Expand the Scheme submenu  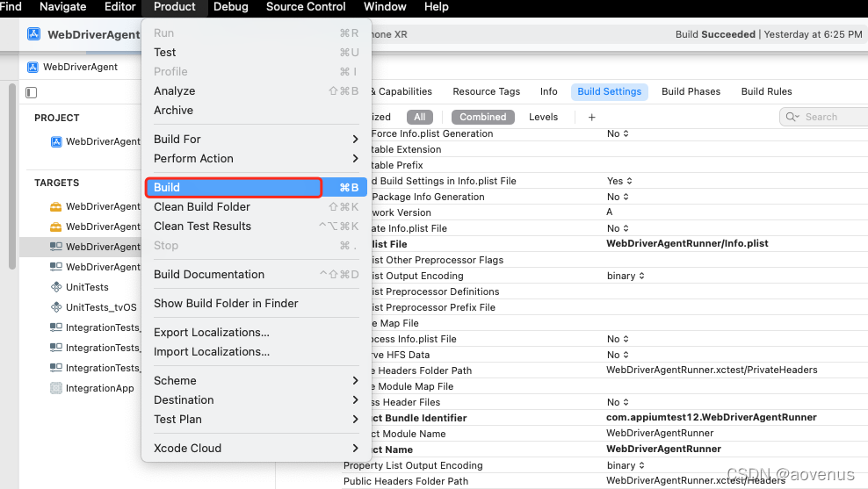[x=255, y=381]
